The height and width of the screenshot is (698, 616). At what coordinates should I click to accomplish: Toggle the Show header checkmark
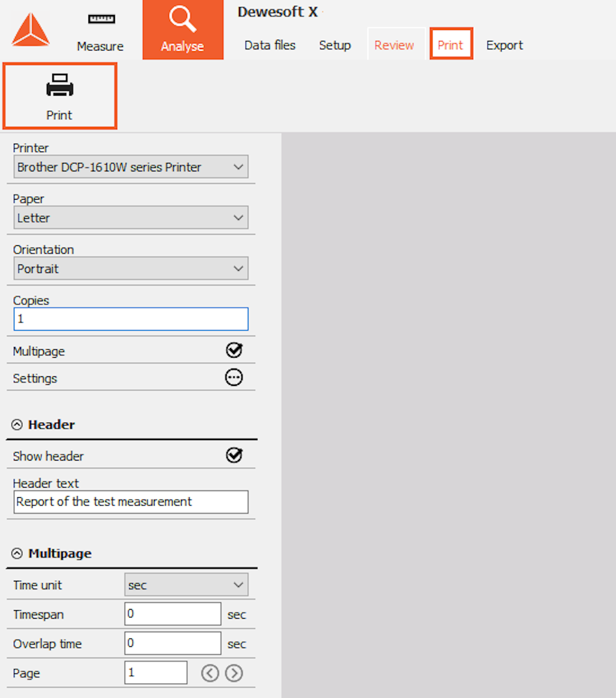click(234, 455)
